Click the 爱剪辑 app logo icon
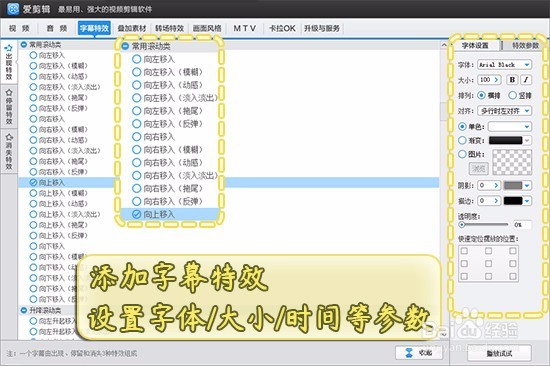 tap(13, 9)
